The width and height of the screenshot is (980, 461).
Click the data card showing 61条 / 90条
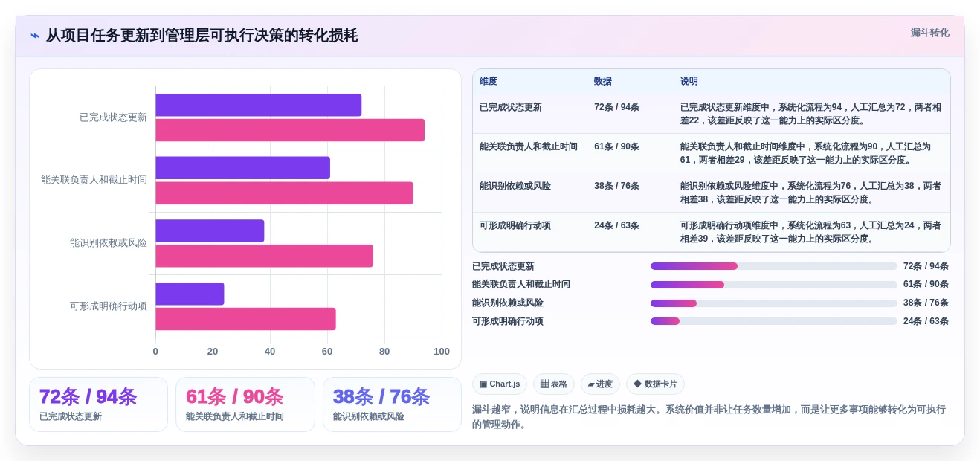245,404
